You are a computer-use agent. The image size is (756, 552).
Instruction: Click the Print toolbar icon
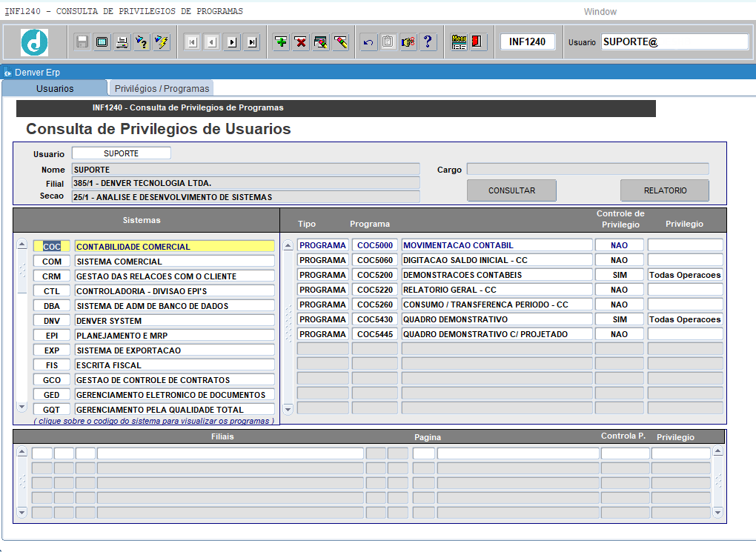122,42
